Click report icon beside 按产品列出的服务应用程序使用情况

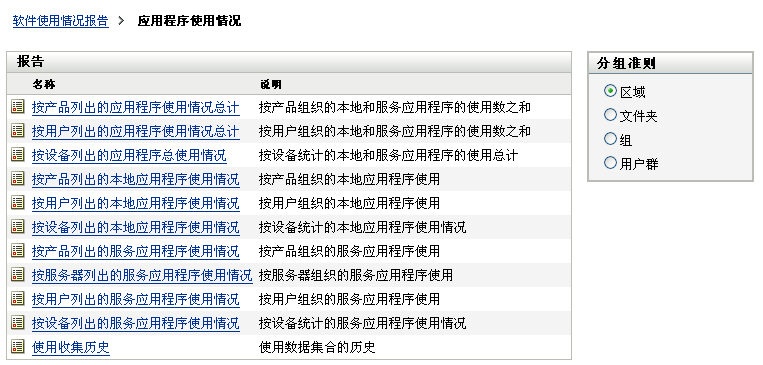(18, 251)
